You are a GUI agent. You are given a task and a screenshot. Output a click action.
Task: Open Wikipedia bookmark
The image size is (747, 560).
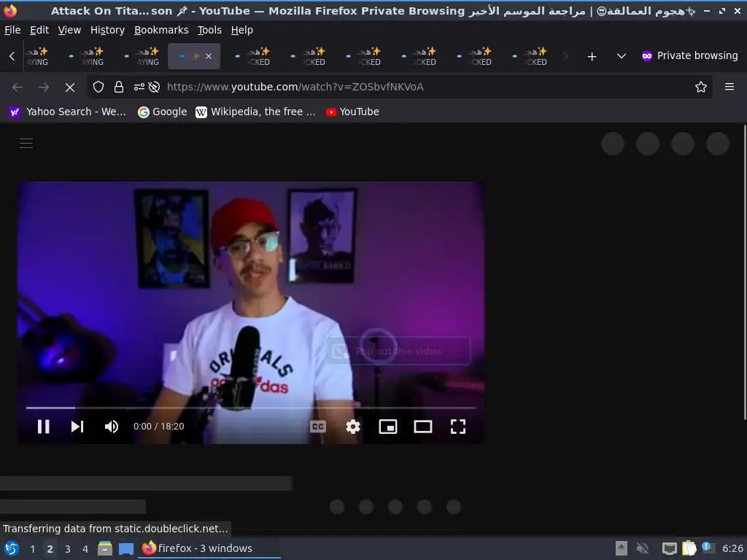point(255,112)
